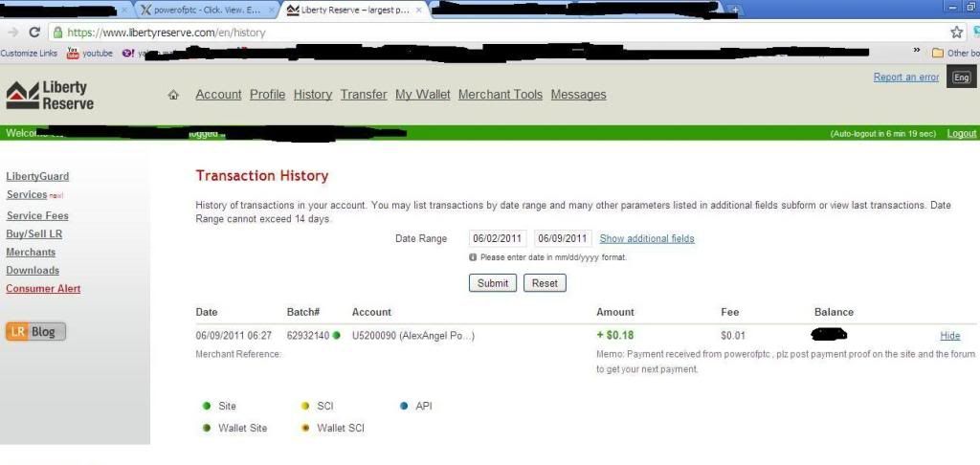Click account U5200090 (AlexAngel Po...)

tap(413, 336)
